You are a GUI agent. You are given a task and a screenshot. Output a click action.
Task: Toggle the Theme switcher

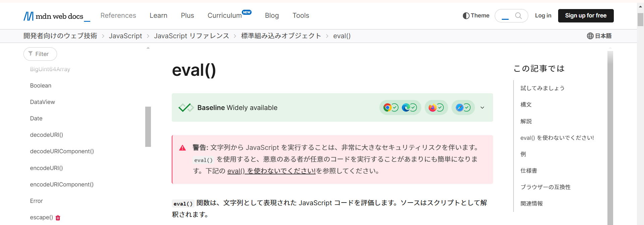pos(476,16)
